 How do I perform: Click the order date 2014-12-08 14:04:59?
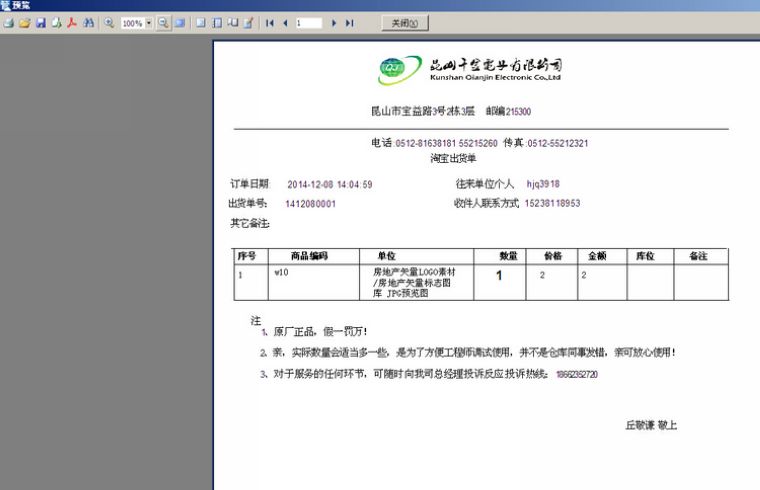point(330,185)
